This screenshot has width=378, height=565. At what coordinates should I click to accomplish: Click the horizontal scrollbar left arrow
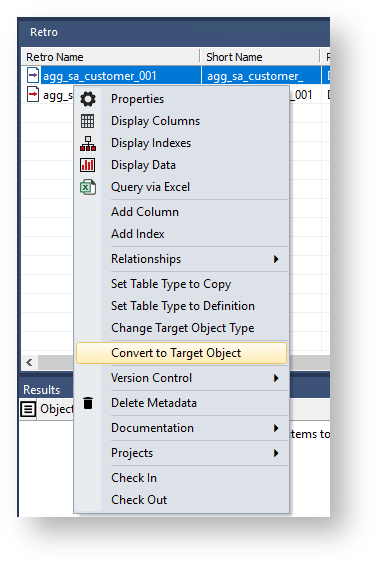pos(30,362)
